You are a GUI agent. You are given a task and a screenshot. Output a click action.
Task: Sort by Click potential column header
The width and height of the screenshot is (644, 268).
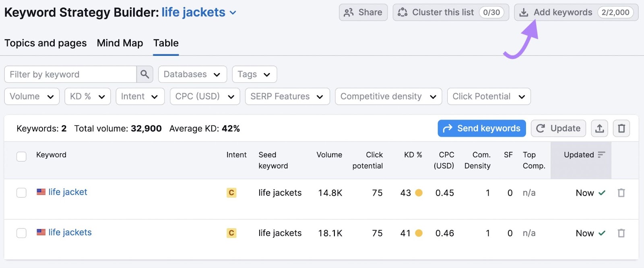(x=367, y=160)
